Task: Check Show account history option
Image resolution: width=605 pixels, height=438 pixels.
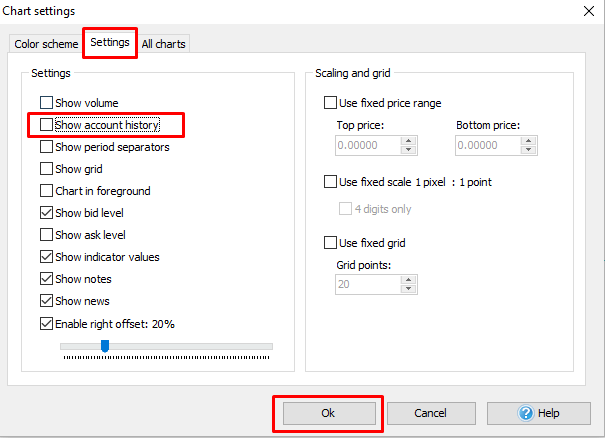Action: point(47,125)
